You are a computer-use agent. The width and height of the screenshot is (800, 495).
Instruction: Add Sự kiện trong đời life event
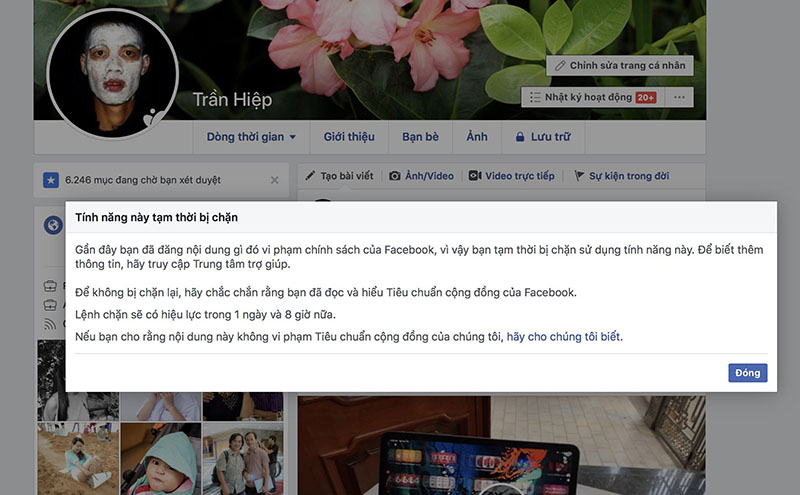coord(621,176)
